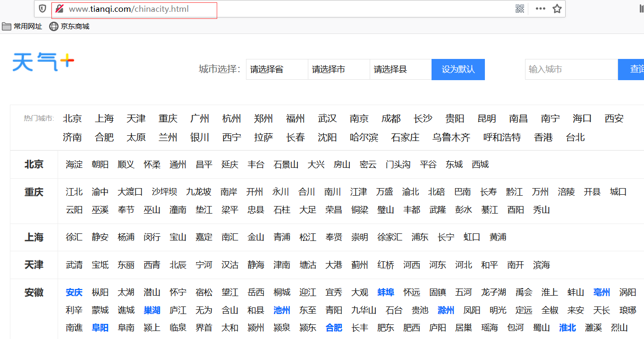Open the 请选择市 city dropdown
The width and height of the screenshot is (644, 339).
pos(339,69)
